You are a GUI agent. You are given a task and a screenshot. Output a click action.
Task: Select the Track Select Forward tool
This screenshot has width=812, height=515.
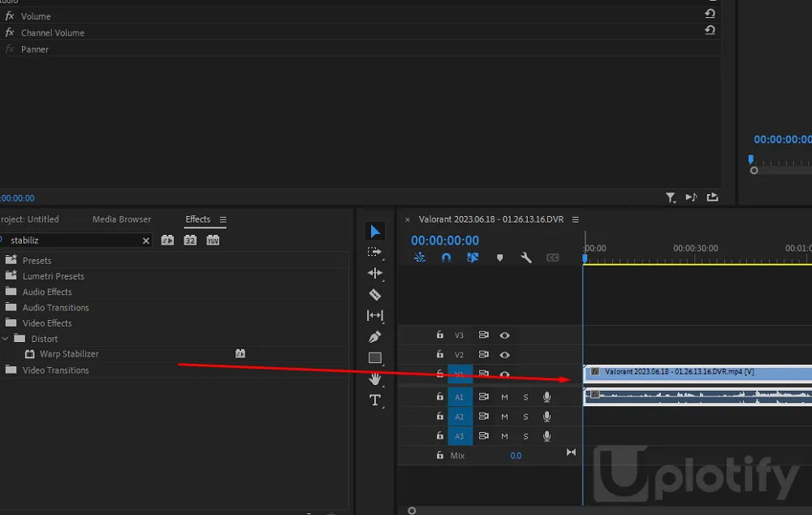pos(374,253)
